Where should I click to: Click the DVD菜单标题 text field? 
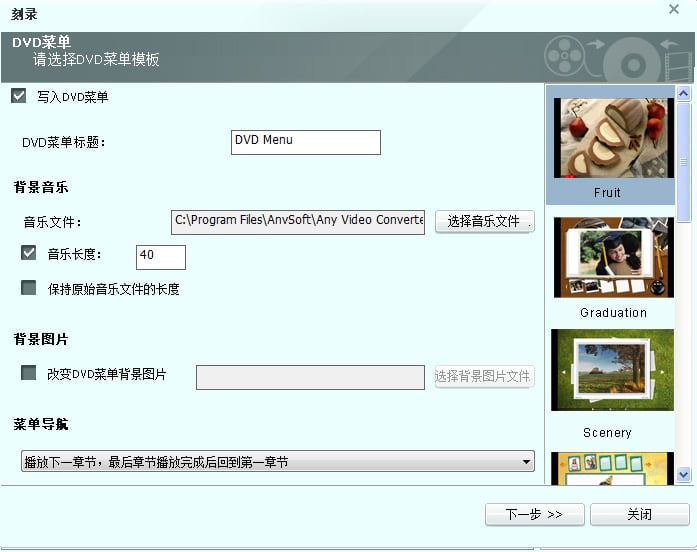[x=306, y=142]
